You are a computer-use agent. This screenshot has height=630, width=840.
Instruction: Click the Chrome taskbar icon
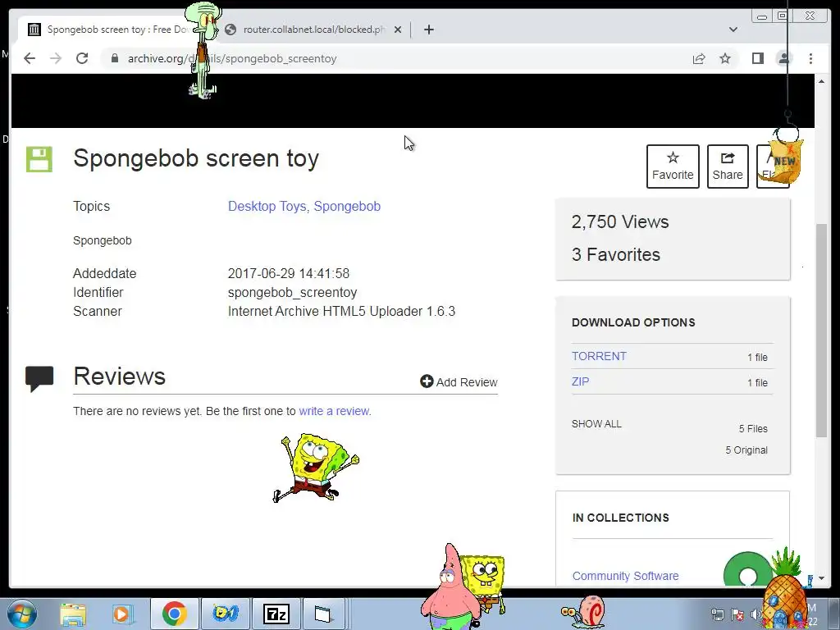[174, 614]
